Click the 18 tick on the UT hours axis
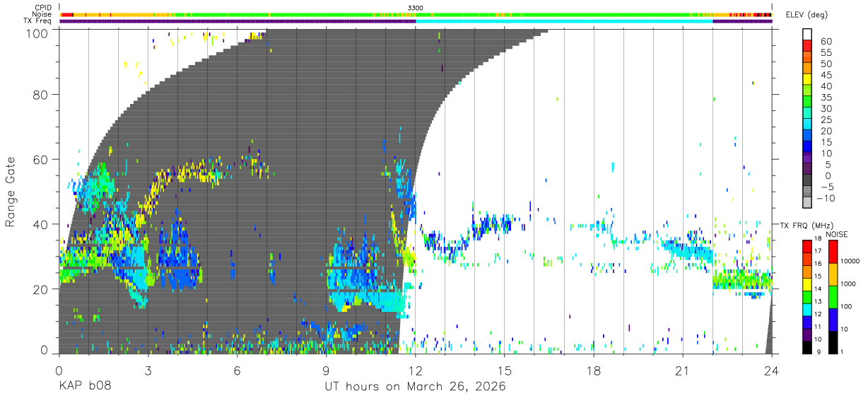The height and width of the screenshot is (401, 868). click(x=594, y=371)
